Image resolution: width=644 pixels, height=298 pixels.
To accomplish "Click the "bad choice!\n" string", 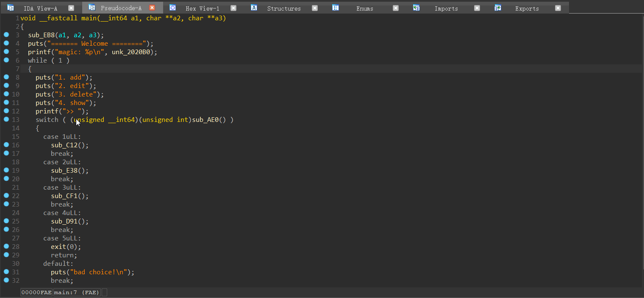I will pos(98,272).
